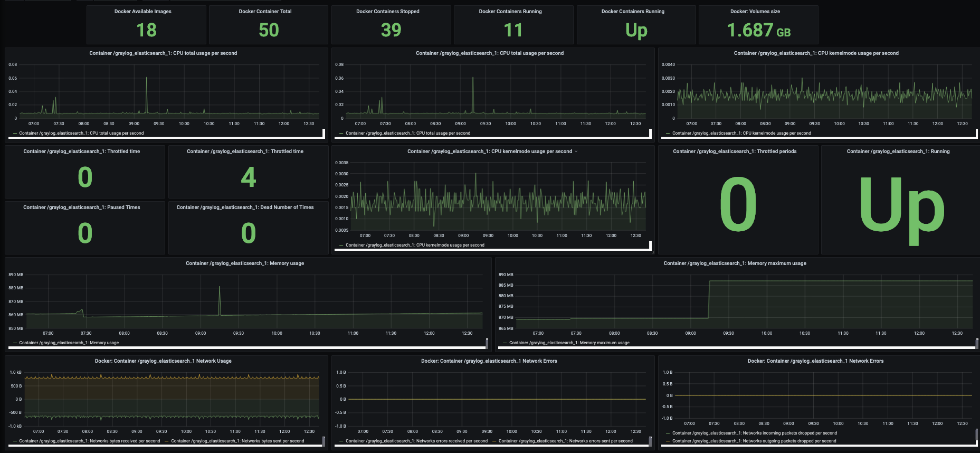This screenshot has height=453, width=980.
Task: Open the graylog_elasticsearch_1: Running panel title menu
Action: click(x=898, y=152)
